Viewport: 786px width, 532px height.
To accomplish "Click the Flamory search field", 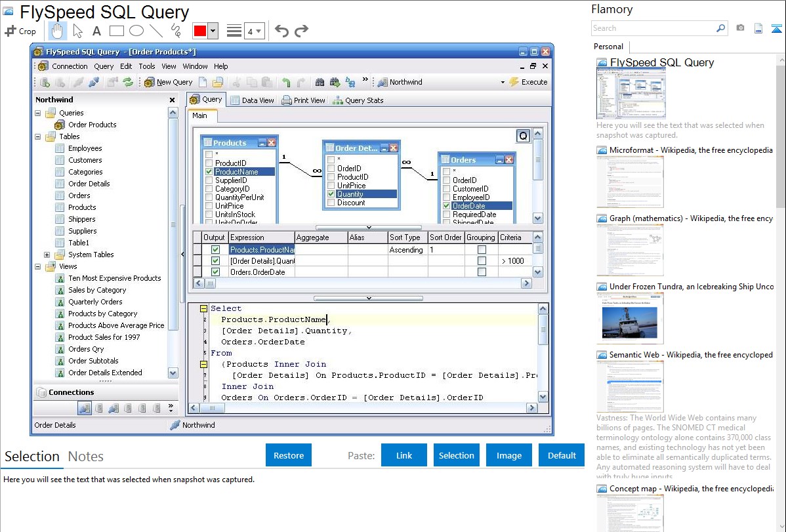I will 653,28.
